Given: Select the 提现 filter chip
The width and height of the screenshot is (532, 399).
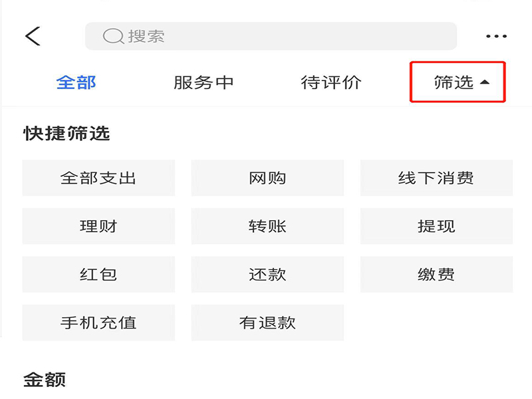Looking at the screenshot, I should point(436,226).
